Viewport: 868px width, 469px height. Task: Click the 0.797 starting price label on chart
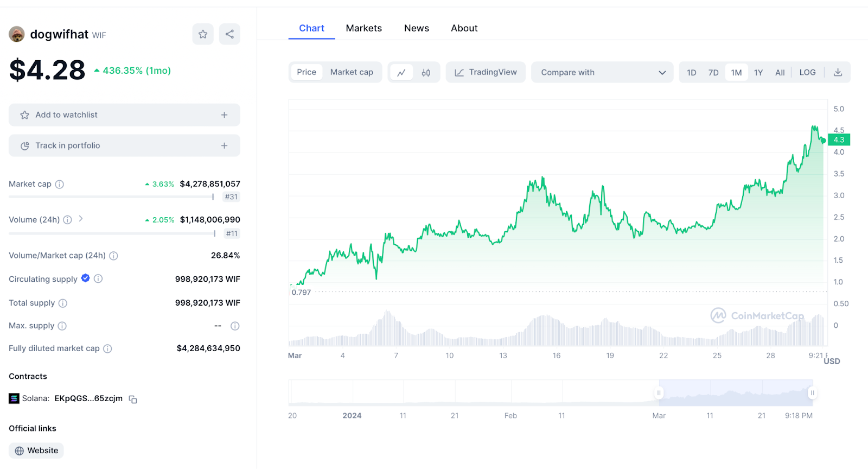[301, 293]
